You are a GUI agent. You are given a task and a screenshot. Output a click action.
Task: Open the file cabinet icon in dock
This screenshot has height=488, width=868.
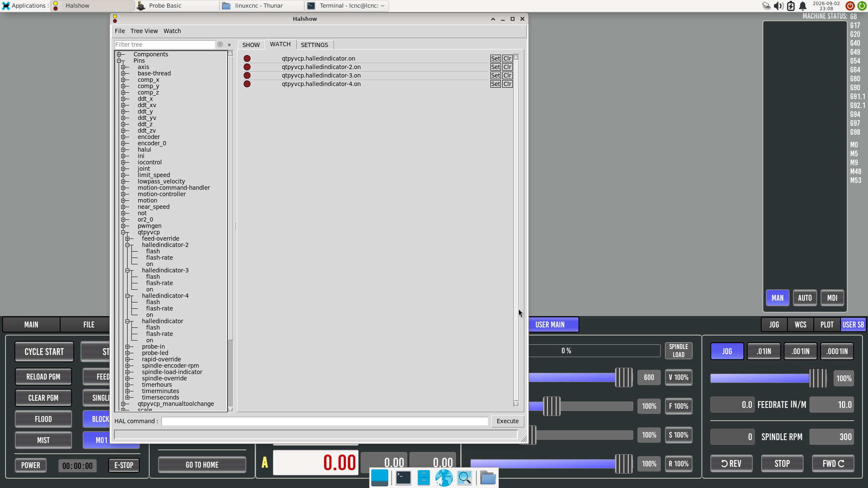click(423, 478)
